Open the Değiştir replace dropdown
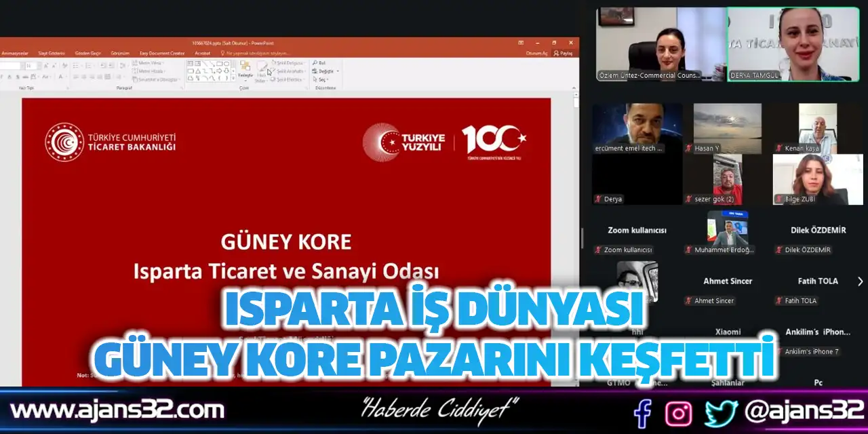The image size is (868, 434). pyautogui.click(x=325, y=71)
